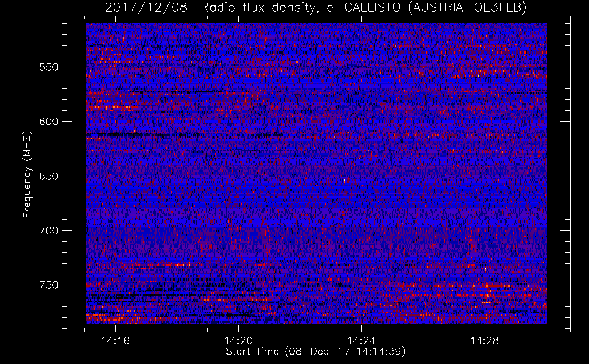Click the "Start Time (08-Dec-17 14:14:39)" label
The height and width of the screenshot is (364, 589).
[x=316, y=352]
